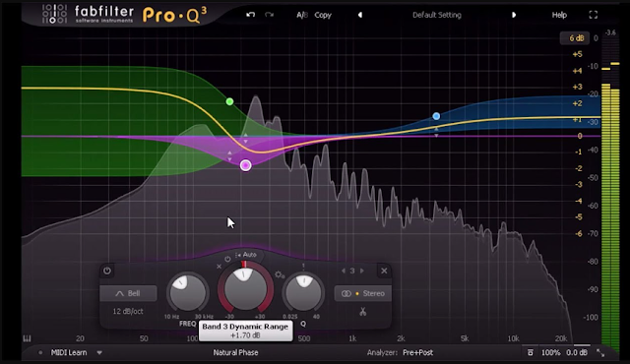
Task: Select previous band arrow beside 3
Action: (x=344, y=271)
